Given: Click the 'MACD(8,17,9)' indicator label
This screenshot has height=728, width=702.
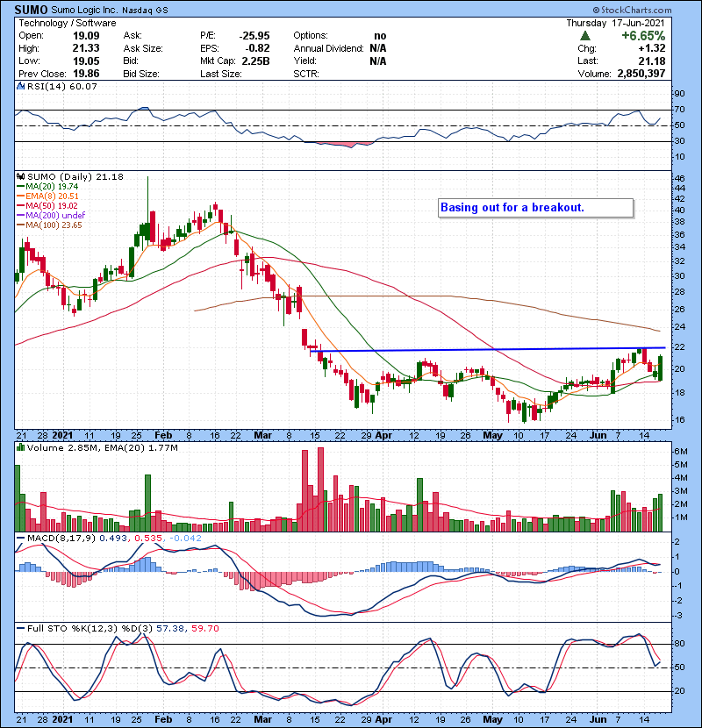Looking at the screenshot, I should click(x=61, y=538).
